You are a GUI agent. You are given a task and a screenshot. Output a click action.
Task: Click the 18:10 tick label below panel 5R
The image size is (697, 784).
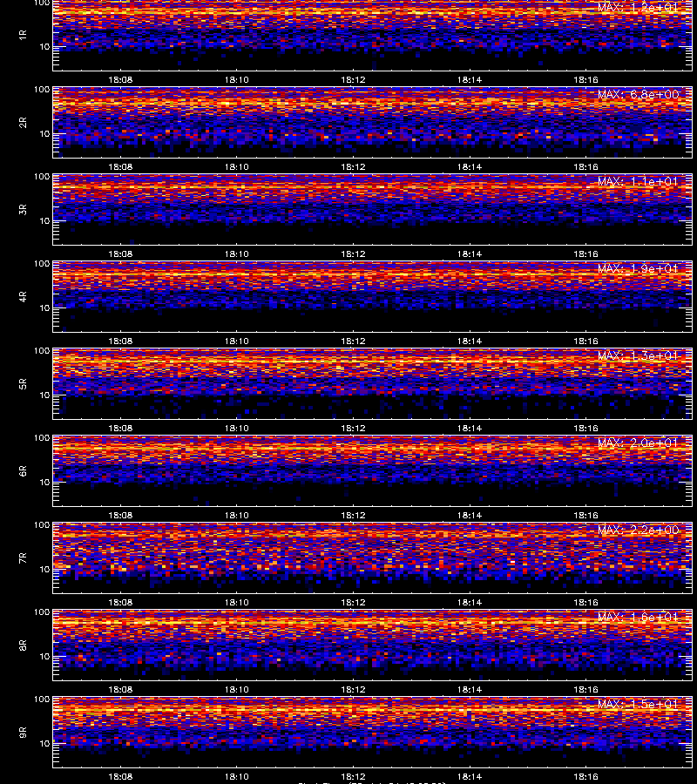(236, 428)
